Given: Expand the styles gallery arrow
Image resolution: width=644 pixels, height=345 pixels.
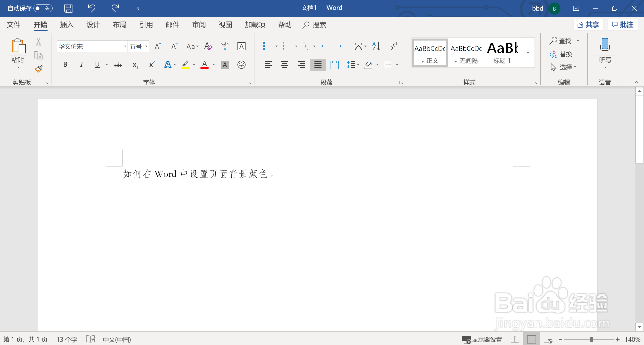Looking at the screenshot, I should [x=528, y=53].
